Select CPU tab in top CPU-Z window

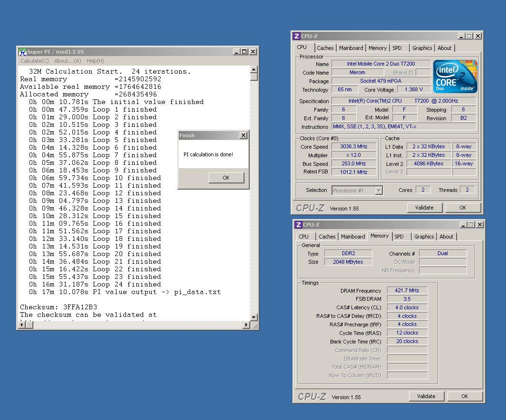(302, 48)
